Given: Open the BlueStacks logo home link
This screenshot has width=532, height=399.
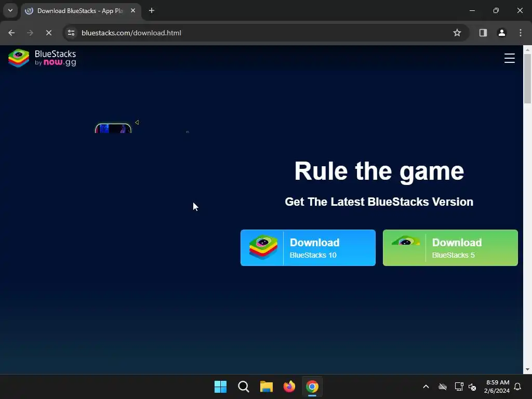Looking at the screenshot, I should coord(42,58).
